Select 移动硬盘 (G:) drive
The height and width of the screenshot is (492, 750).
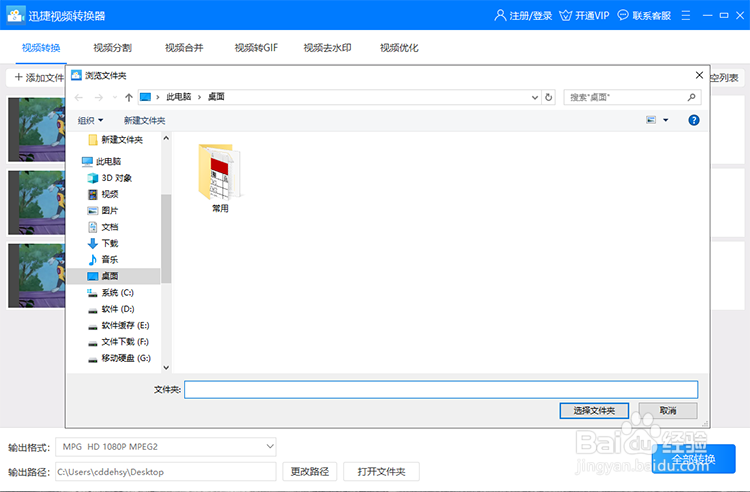[120, 358]
